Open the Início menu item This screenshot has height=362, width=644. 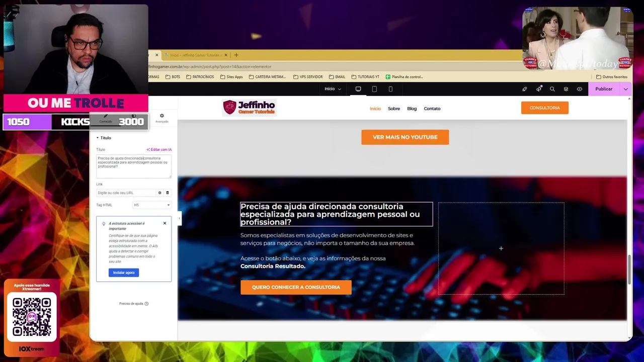click(x=375, y=109)
